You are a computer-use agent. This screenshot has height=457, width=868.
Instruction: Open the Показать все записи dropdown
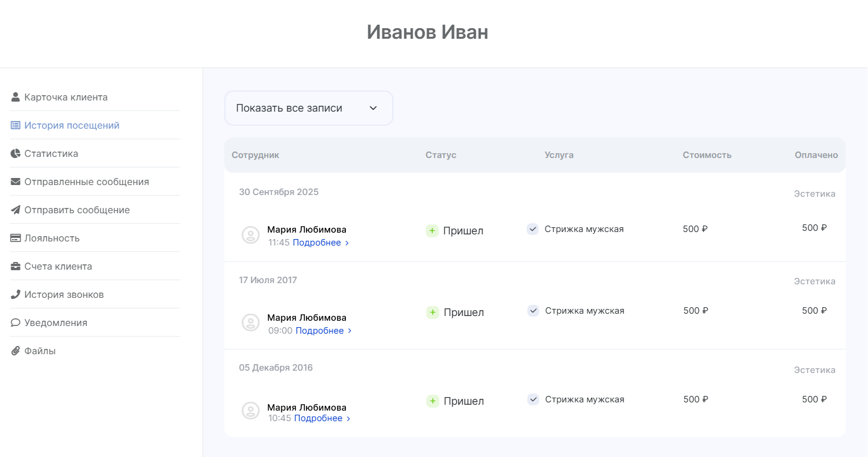pos(308,108)
